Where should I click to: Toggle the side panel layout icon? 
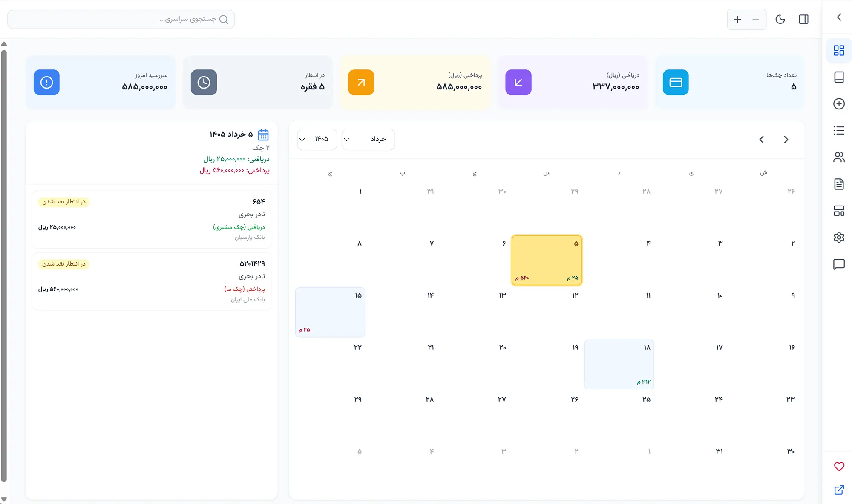click(x=803, y=19)
